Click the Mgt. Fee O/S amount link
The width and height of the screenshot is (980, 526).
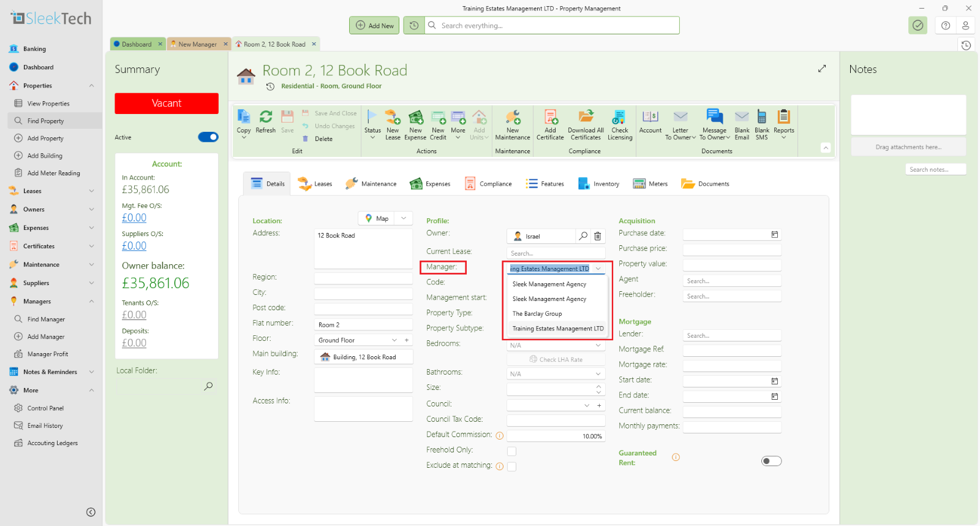click(134, 218)
